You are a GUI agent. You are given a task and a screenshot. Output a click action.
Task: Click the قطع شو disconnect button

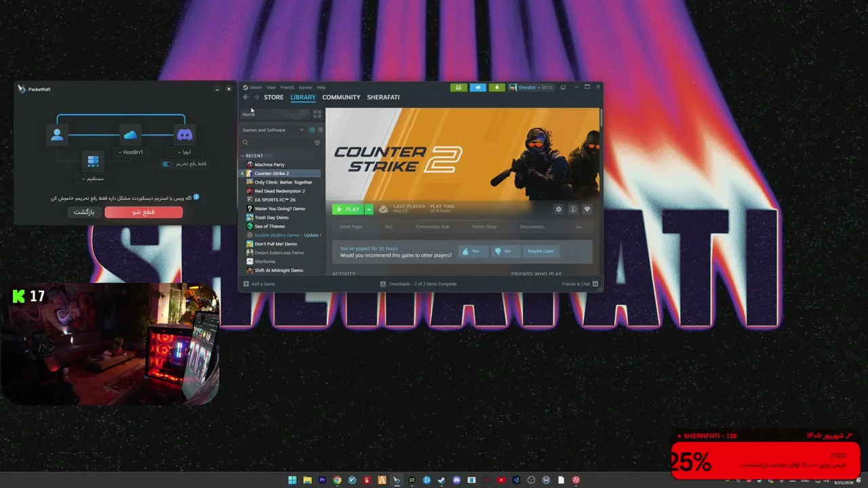144,212
